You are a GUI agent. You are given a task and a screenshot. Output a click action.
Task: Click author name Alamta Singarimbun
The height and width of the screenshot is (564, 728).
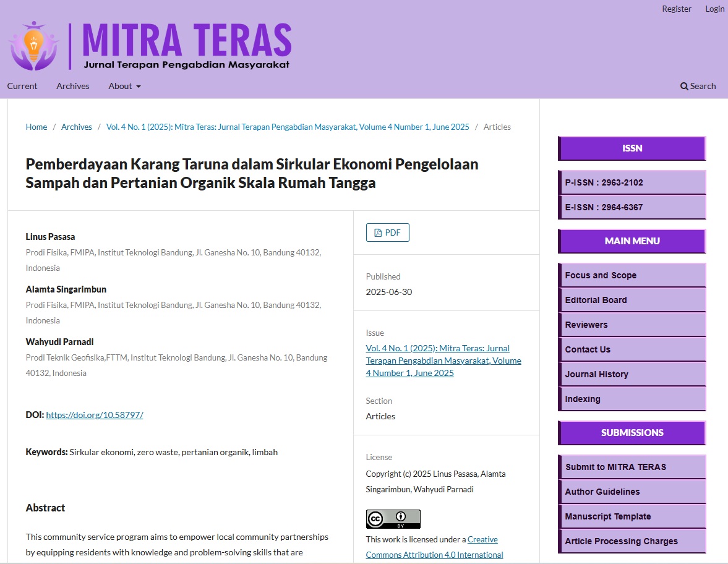point(66,289)
